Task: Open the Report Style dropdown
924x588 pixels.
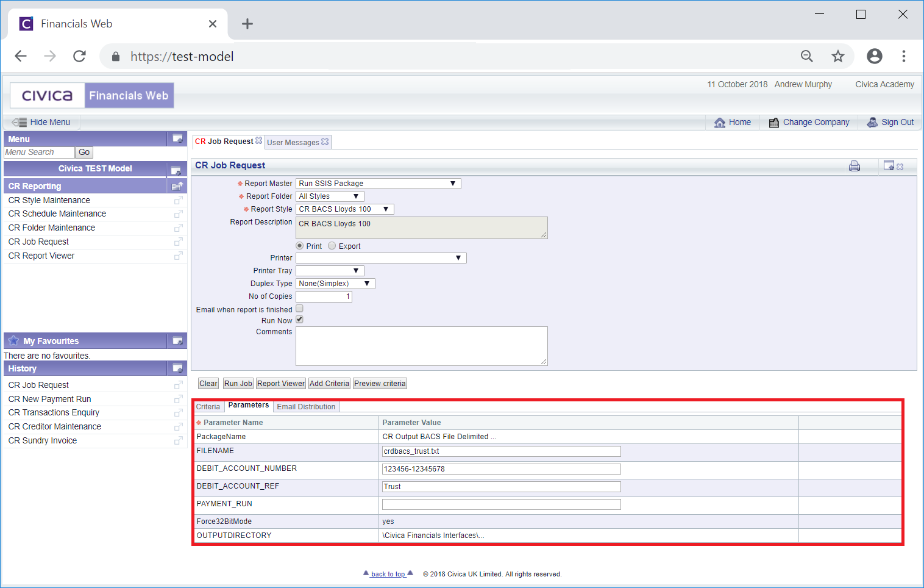Action: point(345,209)
